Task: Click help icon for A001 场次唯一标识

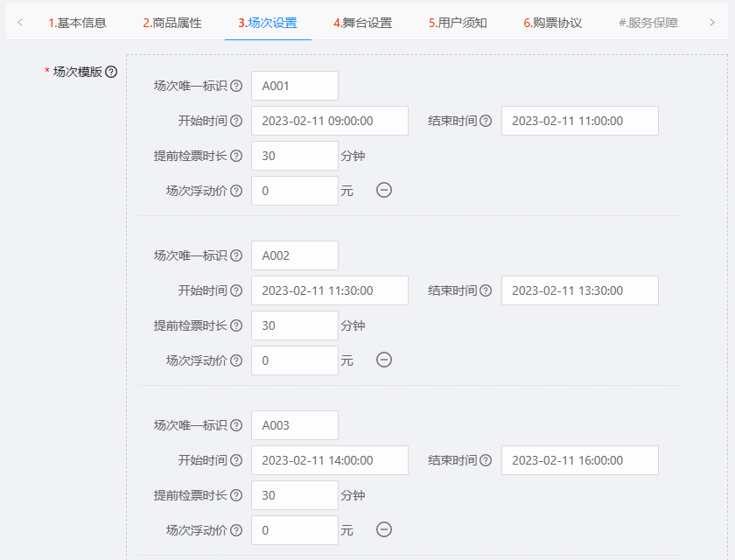Action: click(x=237, y=86)
